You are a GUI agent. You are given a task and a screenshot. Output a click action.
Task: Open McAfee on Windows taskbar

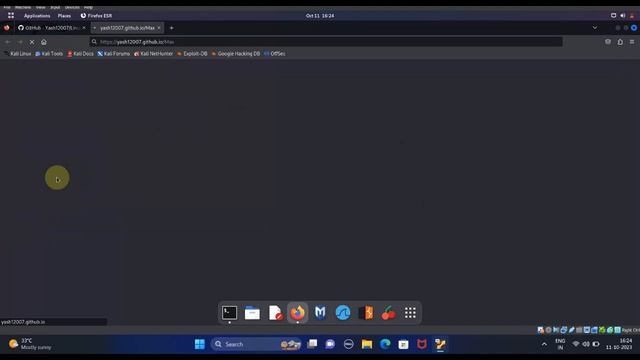point(422,344)
